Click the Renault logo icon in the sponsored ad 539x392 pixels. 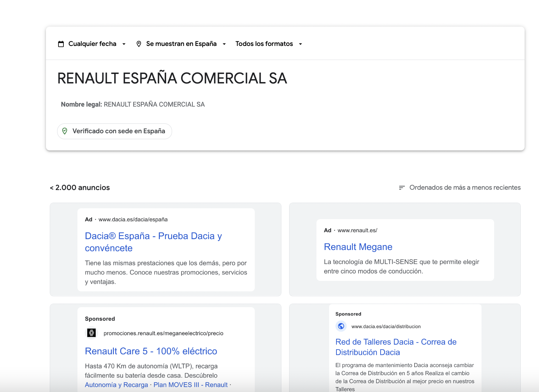click(x=91, y=333)
